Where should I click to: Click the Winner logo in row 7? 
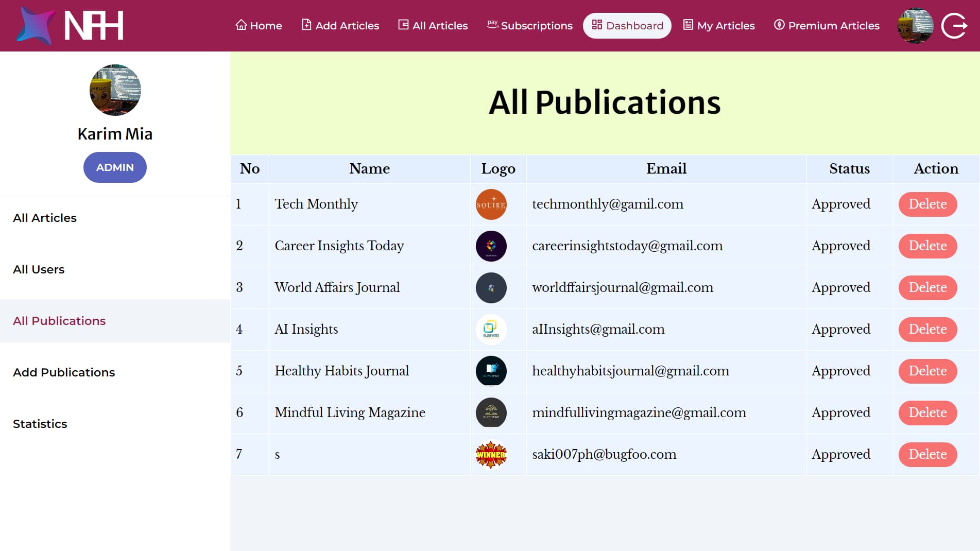coord(491,455)
